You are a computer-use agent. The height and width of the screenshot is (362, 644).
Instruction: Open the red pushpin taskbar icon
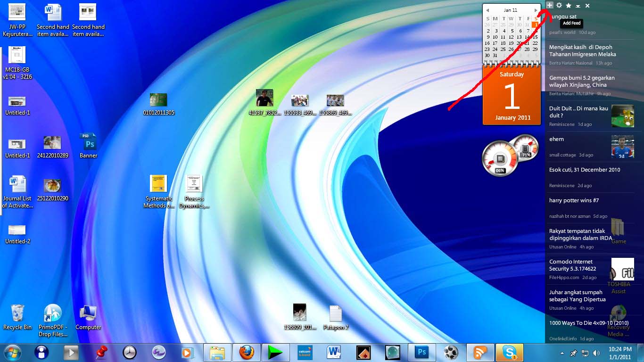pos(101,352)
